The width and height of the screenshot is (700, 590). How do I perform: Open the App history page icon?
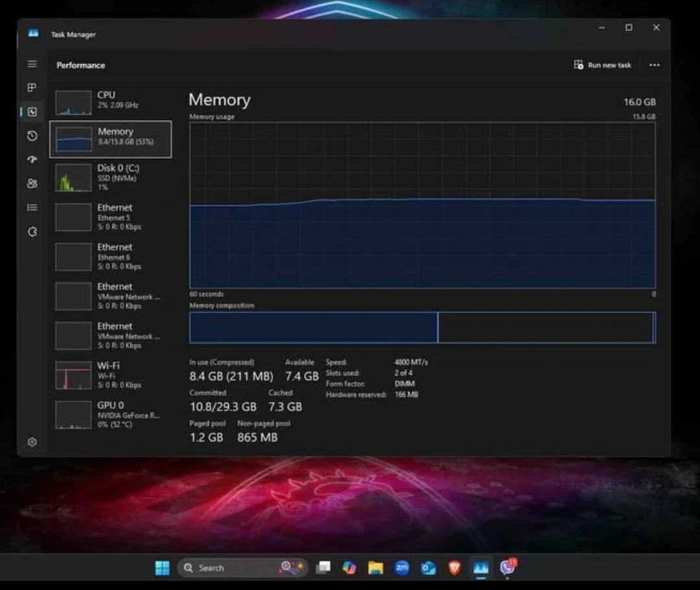point(32,136)
